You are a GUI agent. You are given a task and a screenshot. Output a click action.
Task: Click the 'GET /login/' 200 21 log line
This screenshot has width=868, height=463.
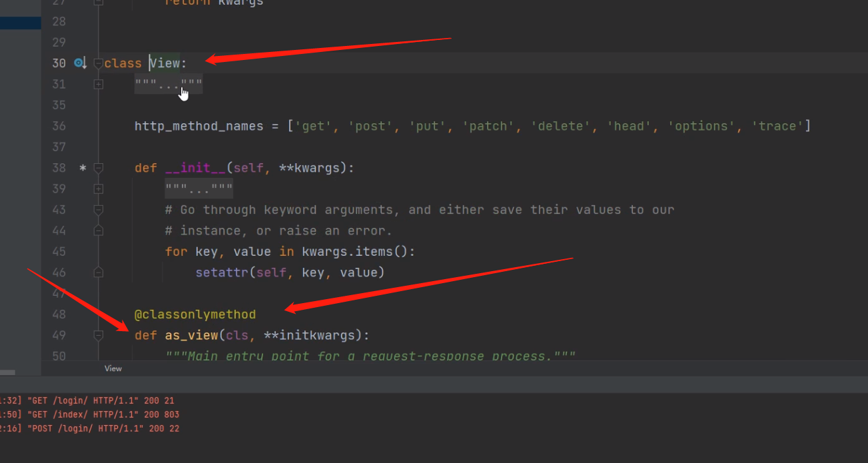click(87, 400)
